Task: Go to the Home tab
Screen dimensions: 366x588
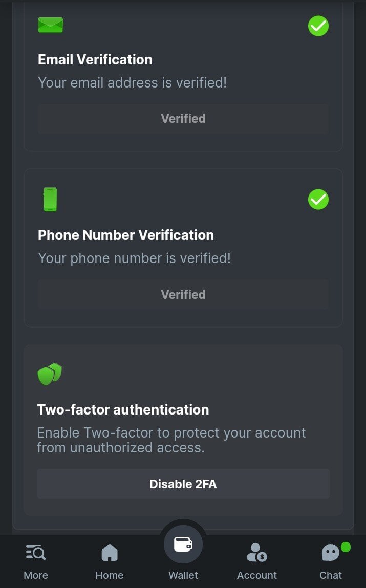Action: pos(110,553)
